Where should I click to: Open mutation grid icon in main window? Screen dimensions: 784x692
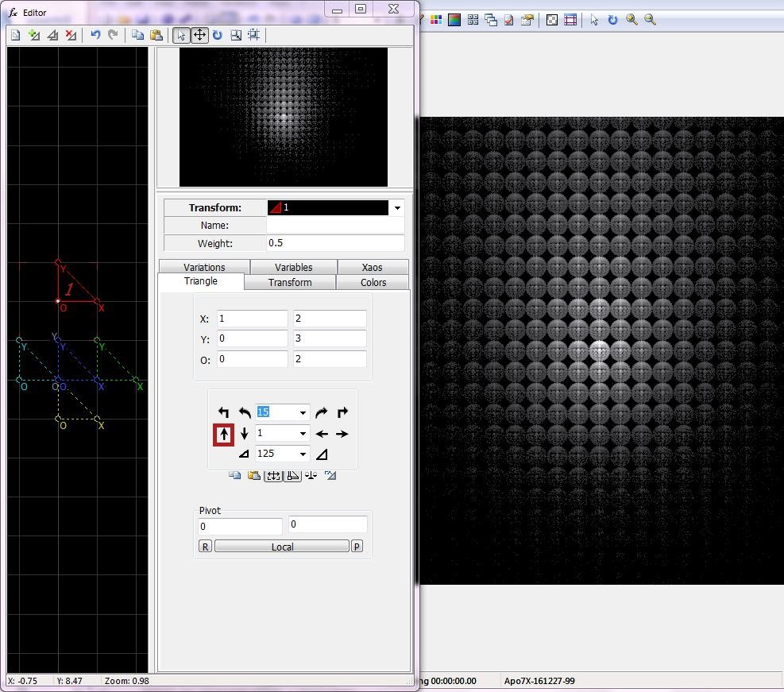coord(473,20)
